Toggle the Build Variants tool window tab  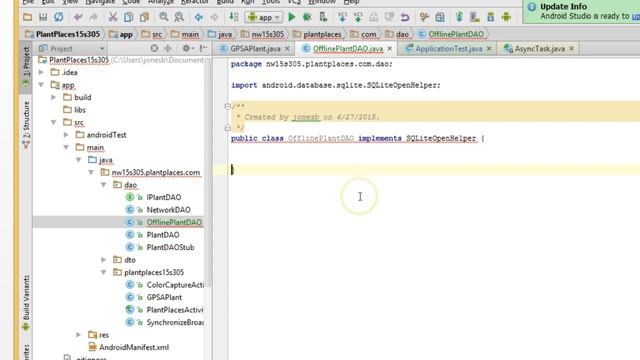click(26, 302)
